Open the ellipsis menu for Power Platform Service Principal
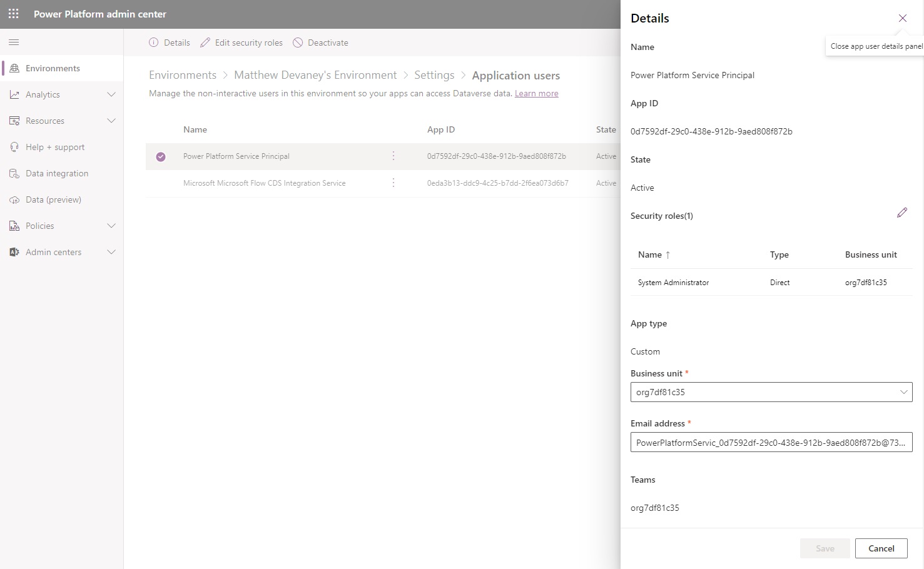Viewport: 924px width, 569px height. coord(393,156)
